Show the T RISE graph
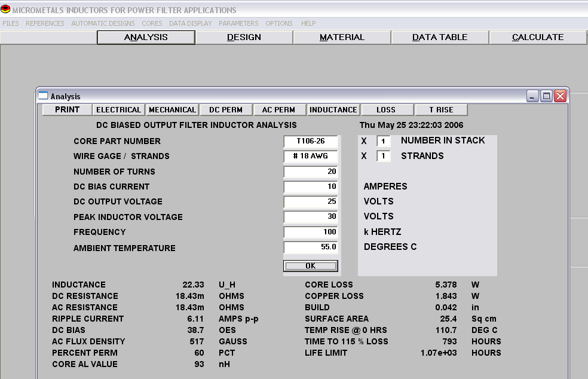Viewport: 588px width, 379px height. 442,109
